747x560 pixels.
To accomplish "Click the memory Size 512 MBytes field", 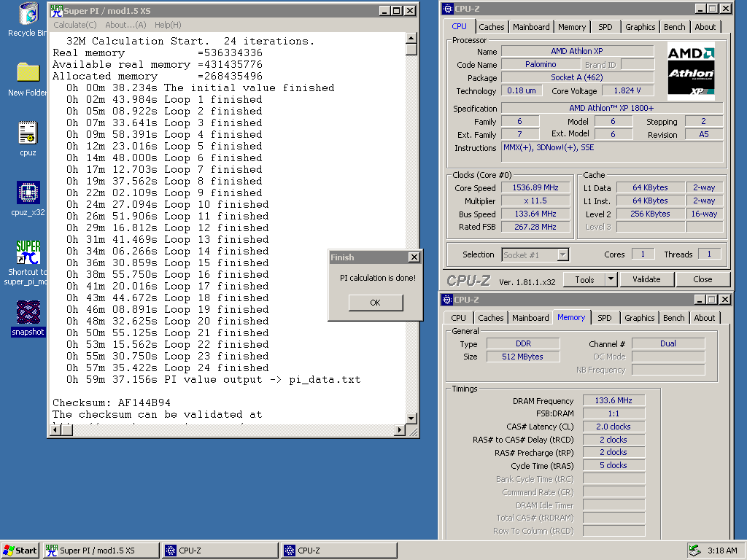I will [x=522, y=357].
